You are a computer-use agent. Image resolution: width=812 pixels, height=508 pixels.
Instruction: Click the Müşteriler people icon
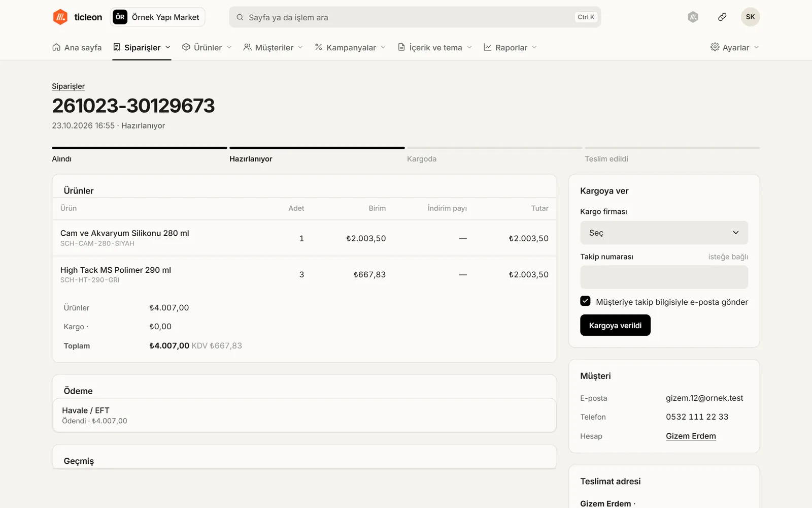247,47
